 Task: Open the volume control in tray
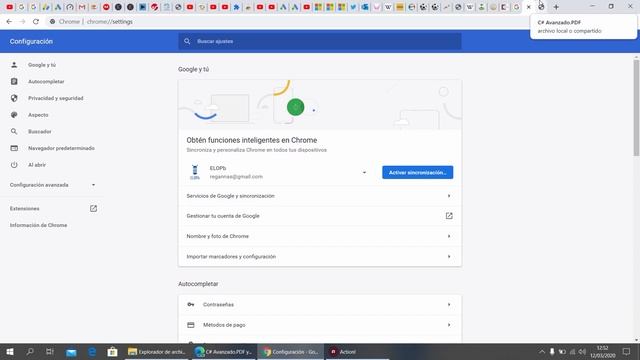(582, 351)
